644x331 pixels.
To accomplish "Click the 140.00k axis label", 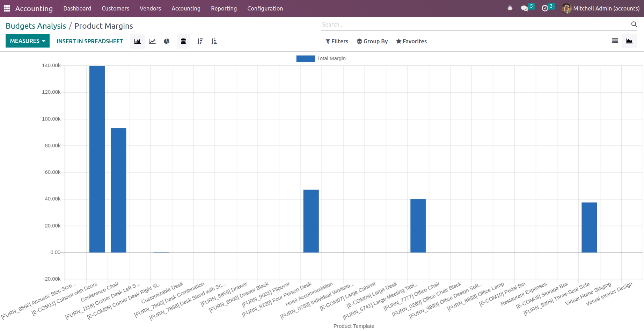I will [51, 65].
